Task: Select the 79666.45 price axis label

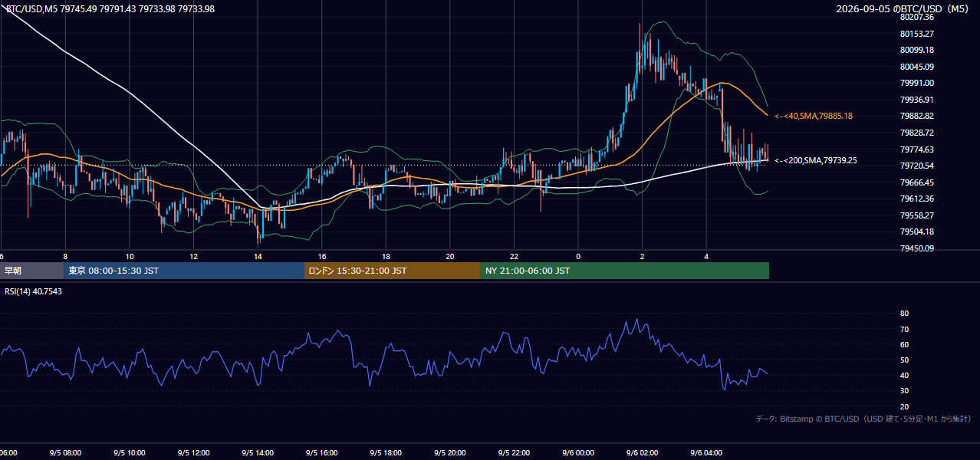Action: point(916,182)
